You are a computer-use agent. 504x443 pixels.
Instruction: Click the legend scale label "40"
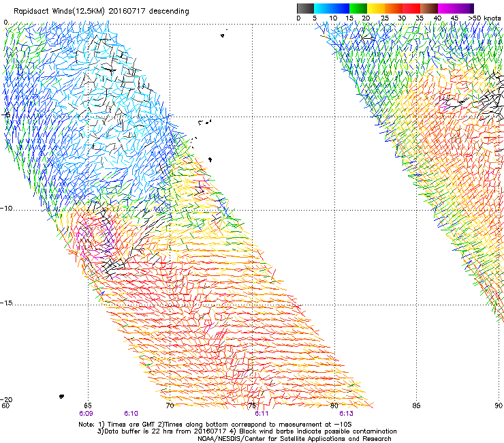click(437, 18)
